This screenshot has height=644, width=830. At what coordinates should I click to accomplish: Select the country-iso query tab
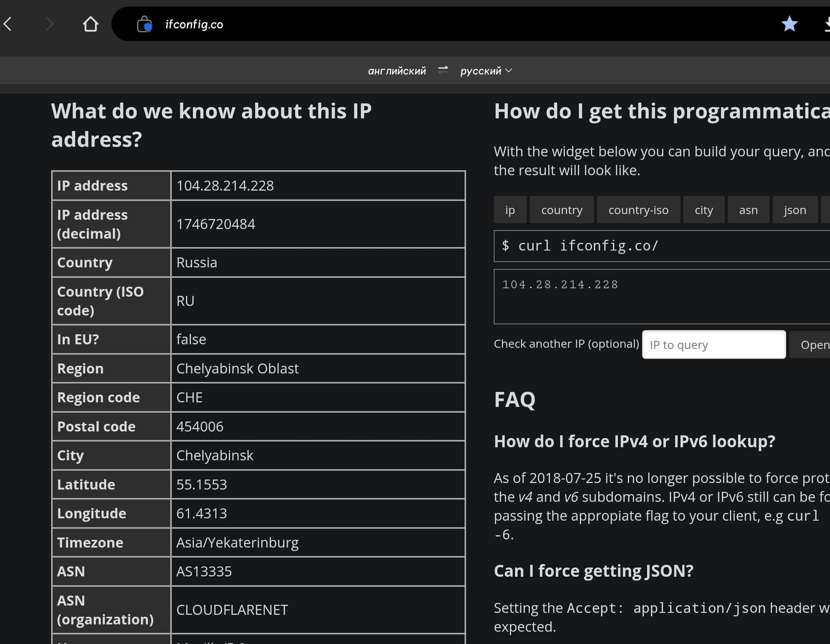[x=638, y=210]
